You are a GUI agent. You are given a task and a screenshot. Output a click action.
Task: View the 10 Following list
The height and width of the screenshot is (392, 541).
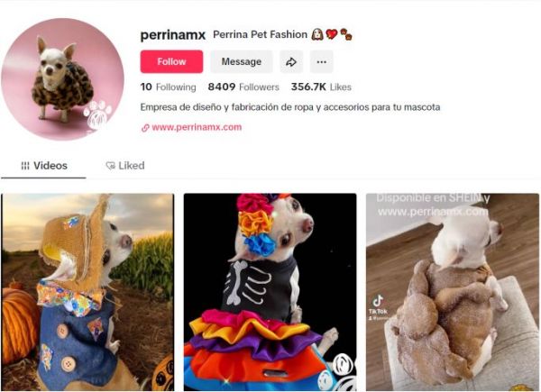tap(168, 87)
